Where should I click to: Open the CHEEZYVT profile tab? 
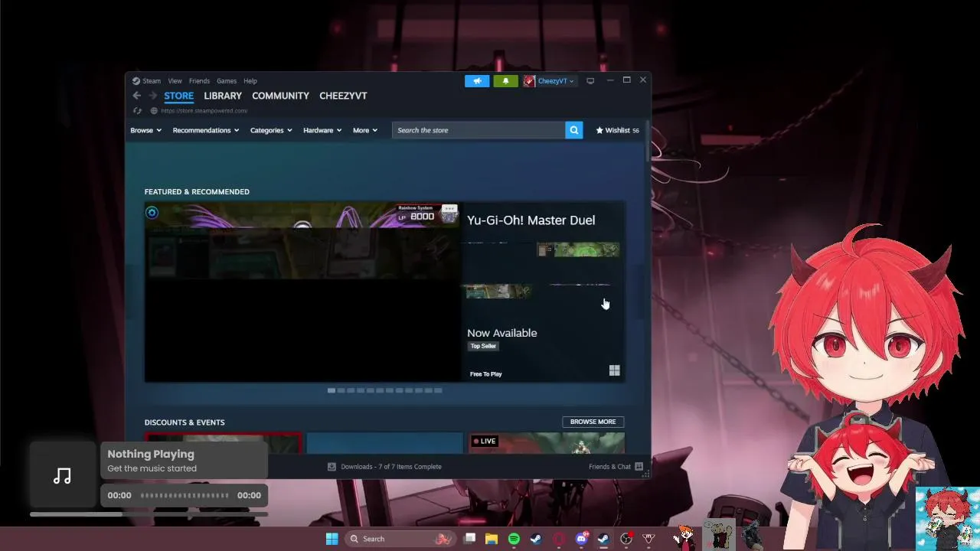click(343, 96)
